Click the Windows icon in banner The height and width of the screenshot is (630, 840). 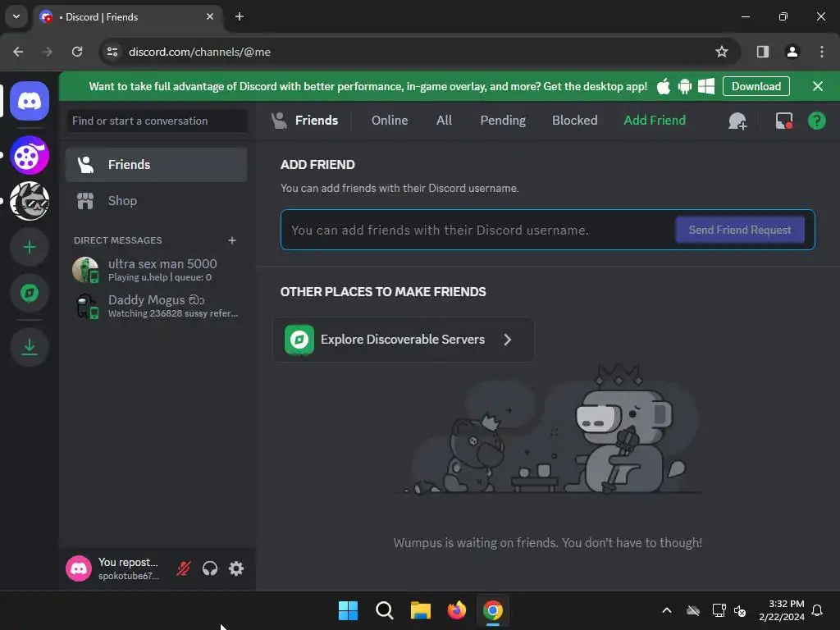point(706,86)
